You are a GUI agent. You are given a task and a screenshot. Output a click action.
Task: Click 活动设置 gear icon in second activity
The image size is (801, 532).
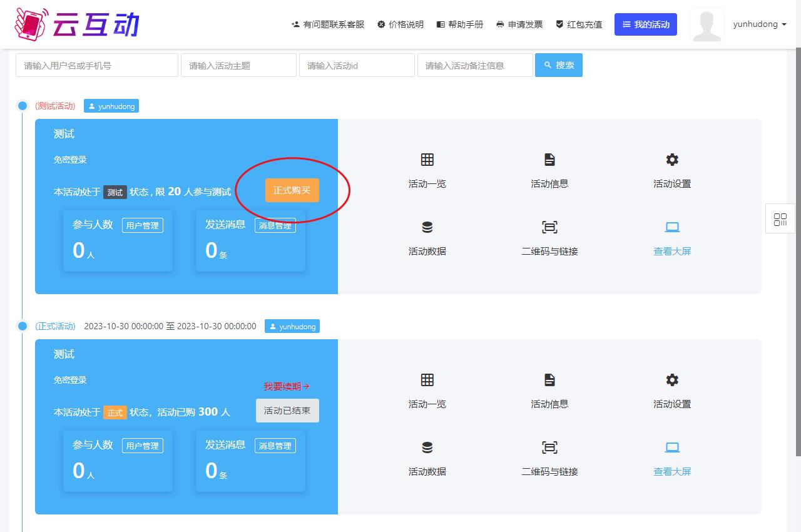(x=672, y=380)
